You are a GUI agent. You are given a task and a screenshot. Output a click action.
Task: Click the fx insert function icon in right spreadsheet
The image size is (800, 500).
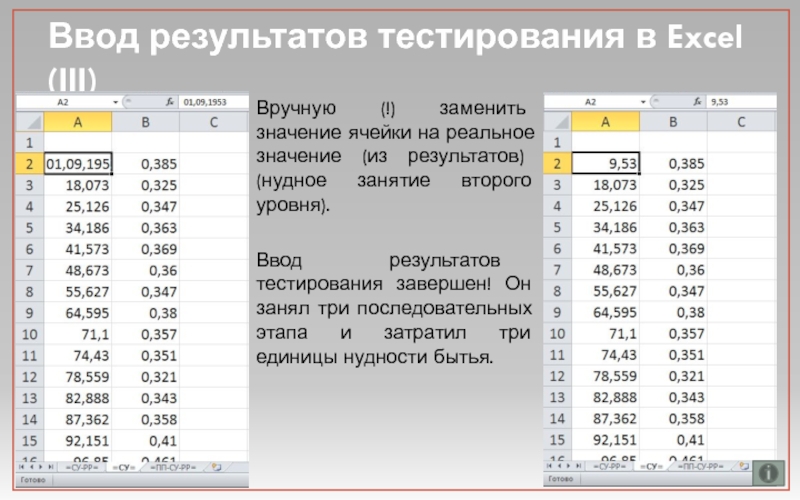(x=697, y=102)
